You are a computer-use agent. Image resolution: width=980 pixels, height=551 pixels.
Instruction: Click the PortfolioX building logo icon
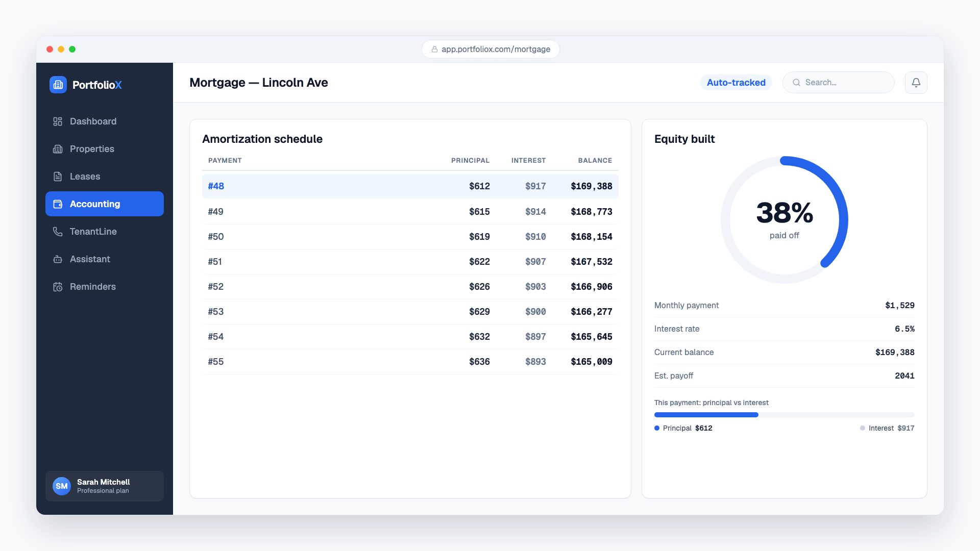58,85
